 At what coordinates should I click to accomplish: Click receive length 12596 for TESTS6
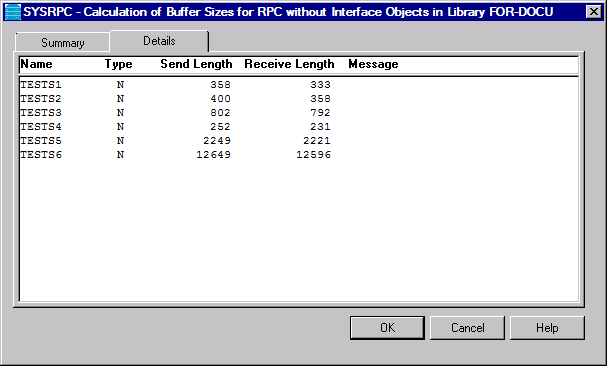(x=313, y=155)
